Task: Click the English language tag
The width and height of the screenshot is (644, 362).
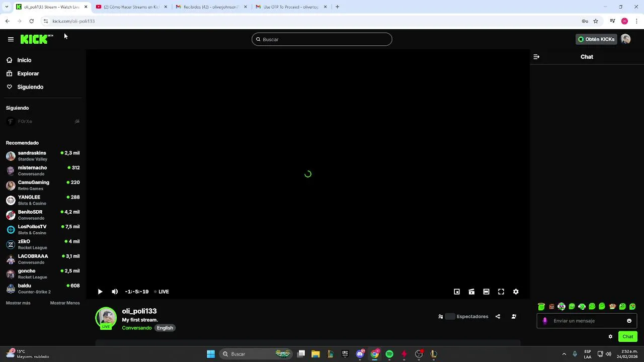Action: pyautogui.click(x=165, y=328)
